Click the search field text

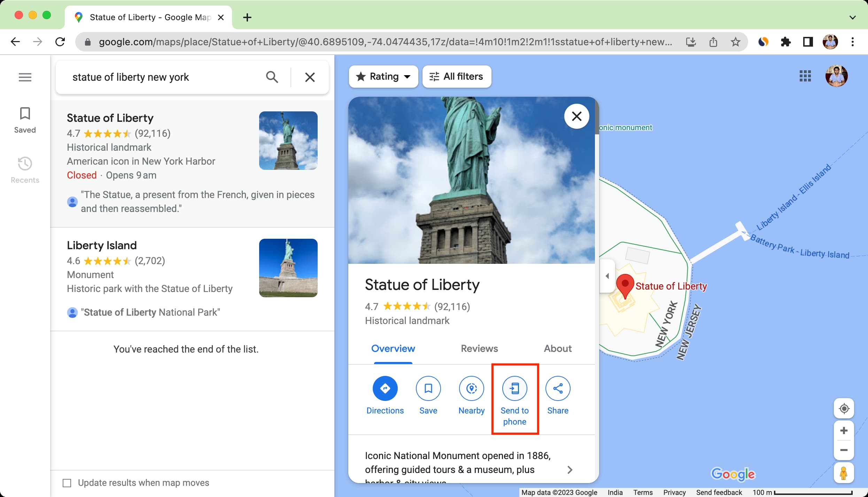pos(131,77)
